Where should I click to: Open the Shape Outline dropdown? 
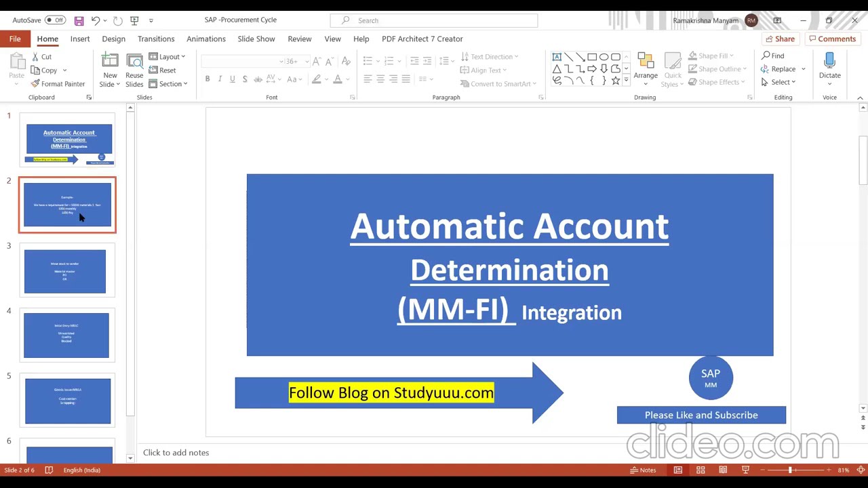(x=717, y=69)
